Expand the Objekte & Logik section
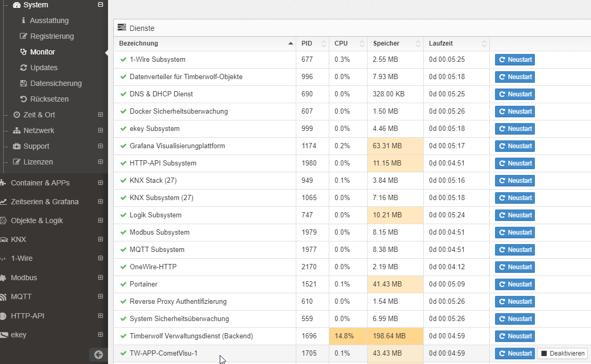 click(100, 220)
